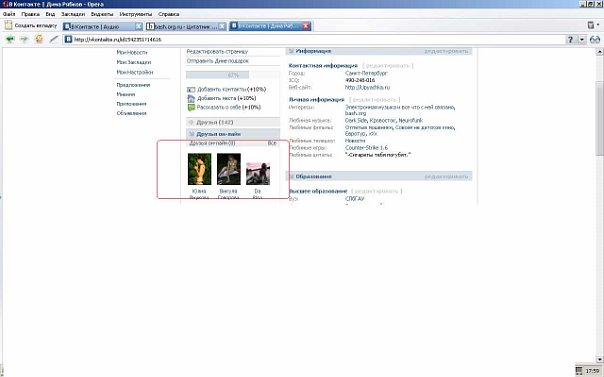
Task: Click the new tab page icon
Action: point(8,26)
